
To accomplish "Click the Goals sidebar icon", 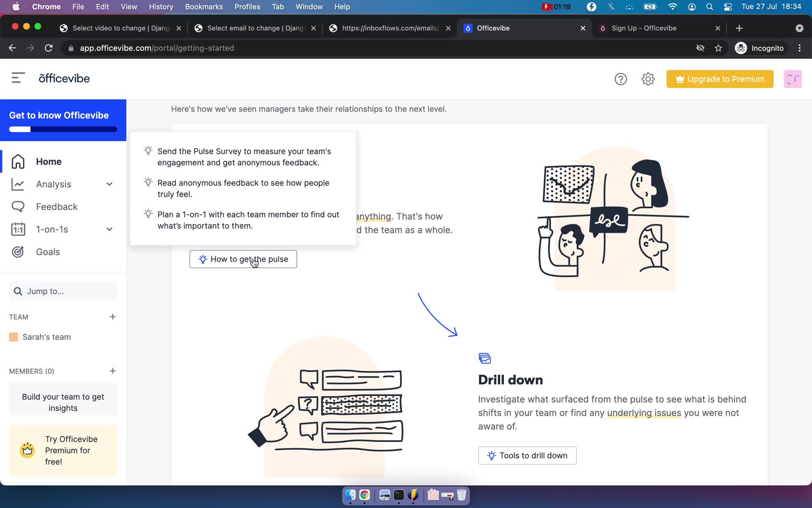I will tap(17, 251).
